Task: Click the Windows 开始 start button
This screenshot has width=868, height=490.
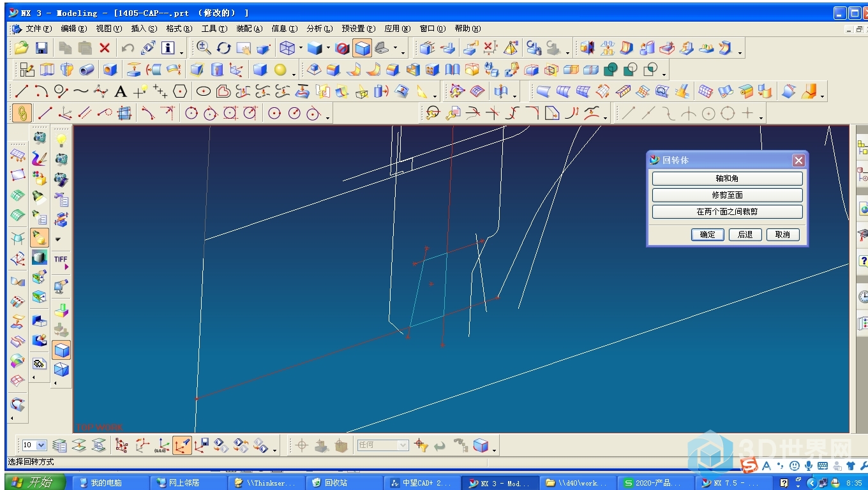Action: pyautogui.click(x=35, y=482)
